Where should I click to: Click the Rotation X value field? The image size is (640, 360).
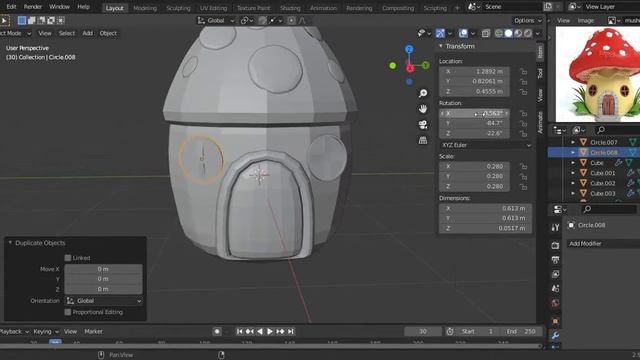[474, 113]
